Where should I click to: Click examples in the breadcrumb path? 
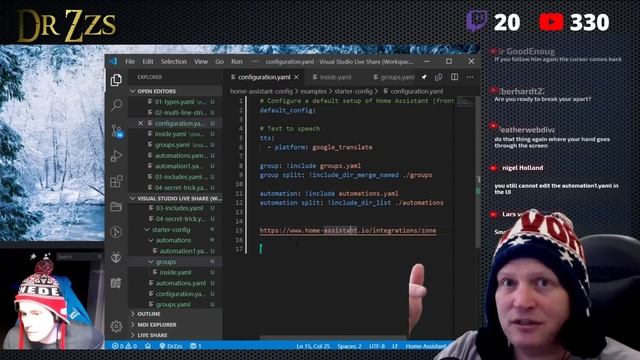(x=313, y=91)
